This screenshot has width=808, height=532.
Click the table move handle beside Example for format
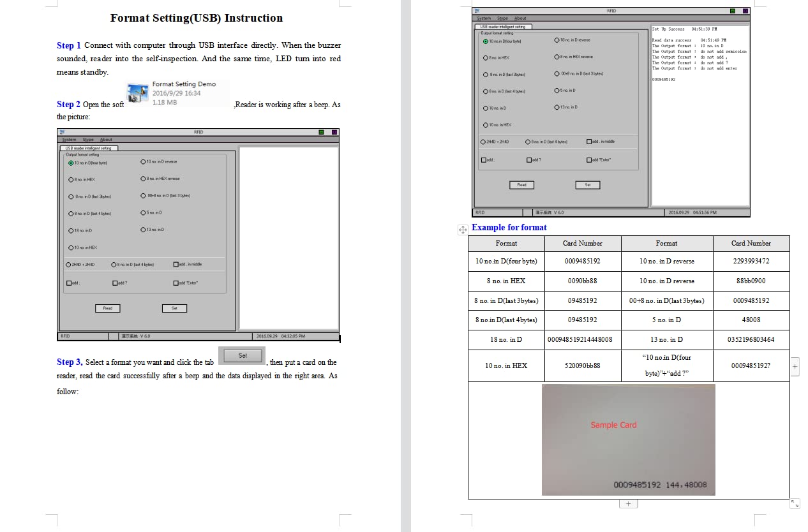point(463,230)
